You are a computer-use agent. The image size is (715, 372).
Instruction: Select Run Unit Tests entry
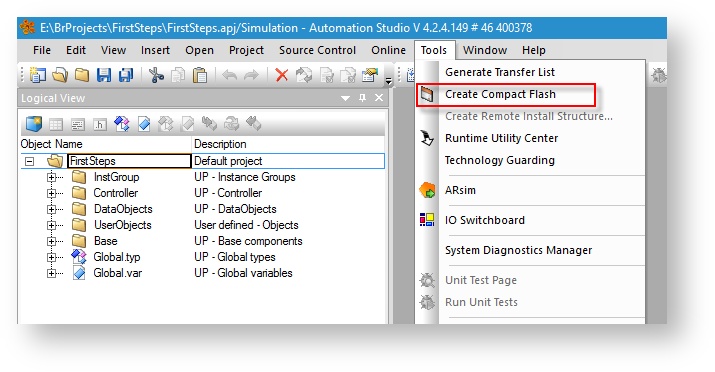pyautogui.click(x=481, y=302)
